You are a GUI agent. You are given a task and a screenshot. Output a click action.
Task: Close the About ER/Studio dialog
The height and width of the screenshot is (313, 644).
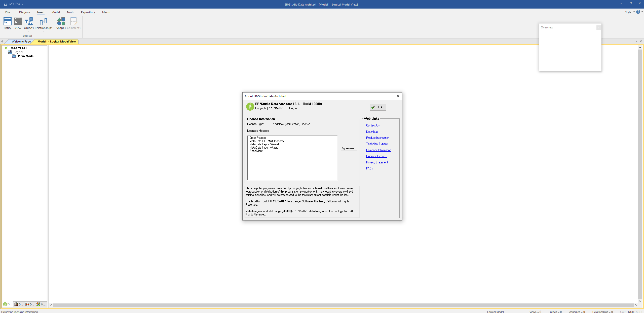398,96
